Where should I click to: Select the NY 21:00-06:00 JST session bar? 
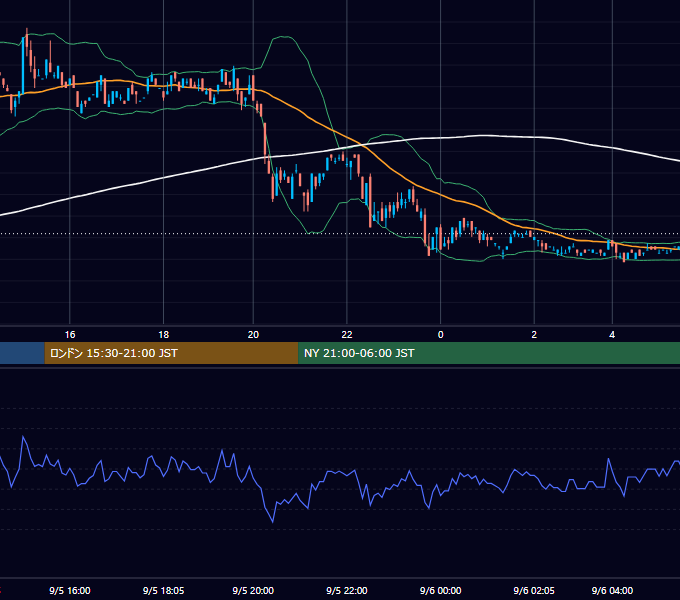[489, 353]
